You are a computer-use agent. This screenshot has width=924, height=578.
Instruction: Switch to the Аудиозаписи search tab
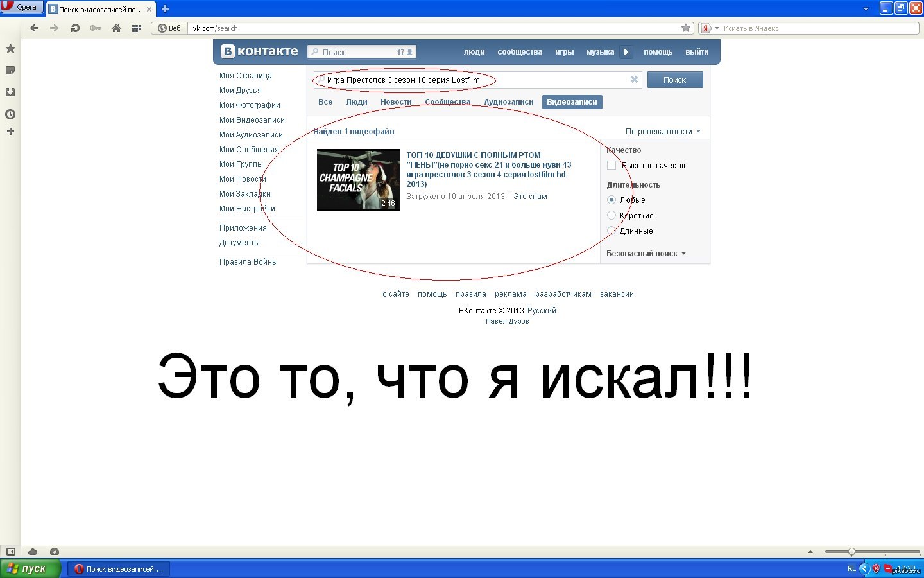tap(509, 102)
